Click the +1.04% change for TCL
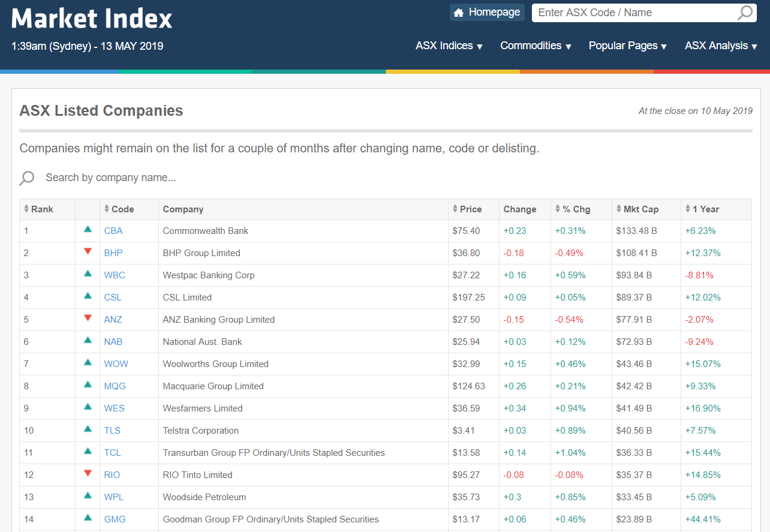Screen dimensions: 770x532 coord(570,453)
